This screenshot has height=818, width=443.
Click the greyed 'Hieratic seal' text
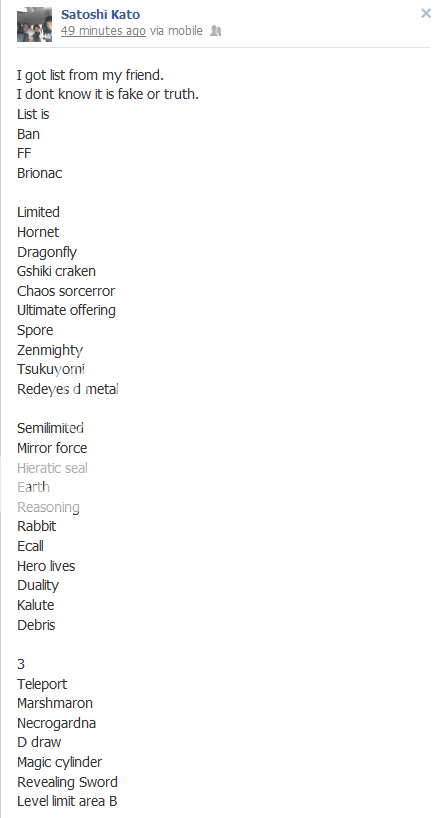[x=52, y=468]
